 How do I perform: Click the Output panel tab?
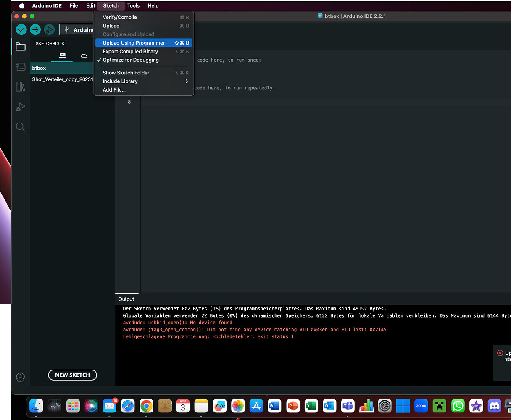[126, 299]
